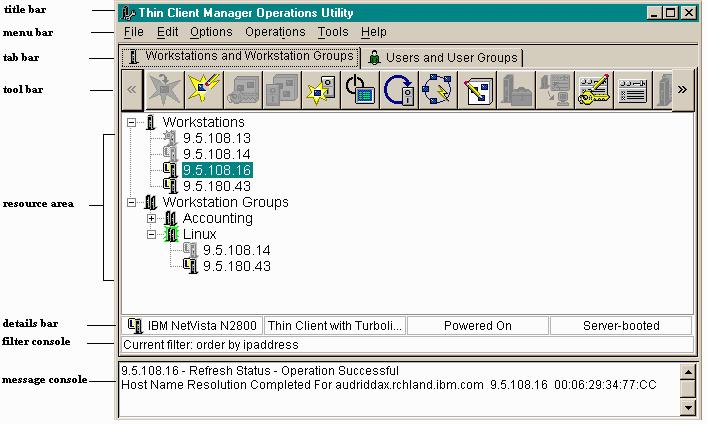
Task: Minimize the Thin Client Manager window
Action: (x=654, y=13)
